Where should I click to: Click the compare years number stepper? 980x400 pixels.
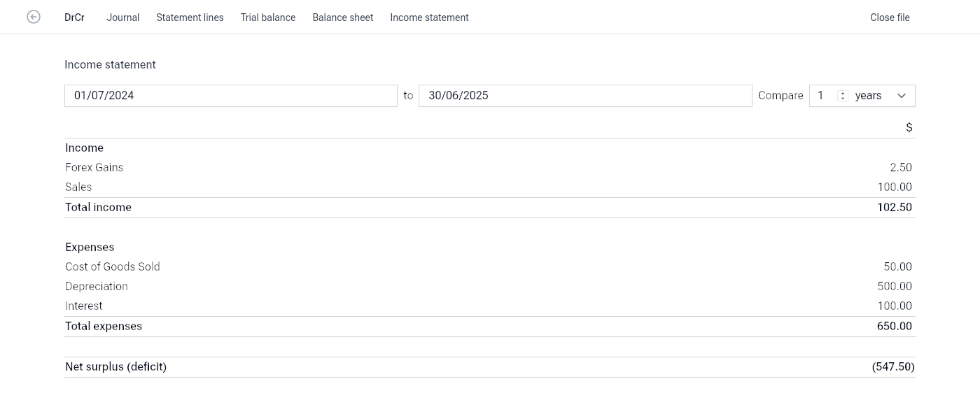(x=843, y=96)
